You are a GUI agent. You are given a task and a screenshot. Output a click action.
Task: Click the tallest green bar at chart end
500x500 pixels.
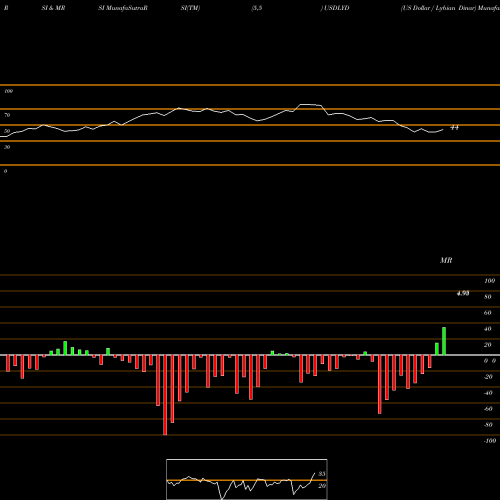[x=444, y=341]
